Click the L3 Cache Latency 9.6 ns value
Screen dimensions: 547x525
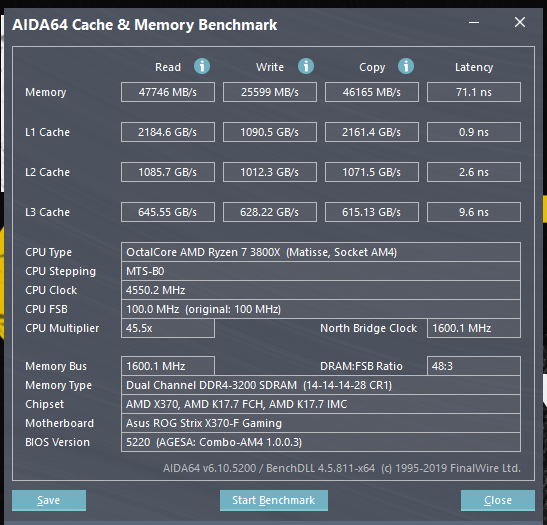tap(474, 212)
